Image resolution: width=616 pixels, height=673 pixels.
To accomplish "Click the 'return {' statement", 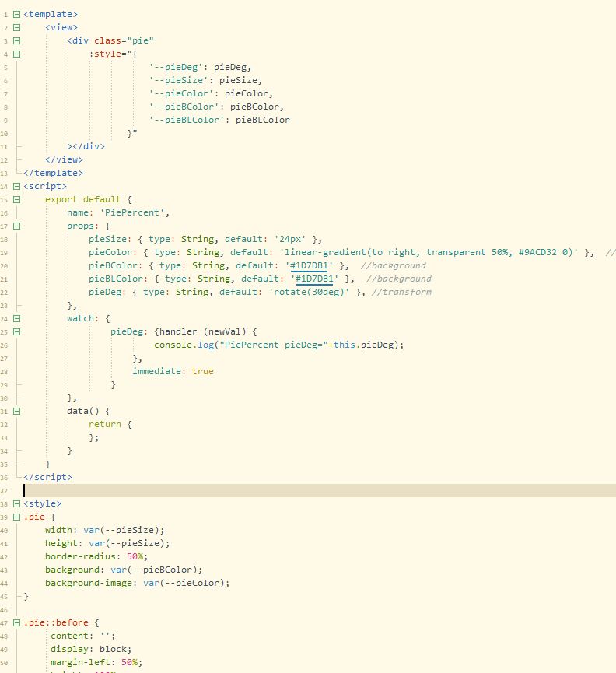I will tap(110, 425).
